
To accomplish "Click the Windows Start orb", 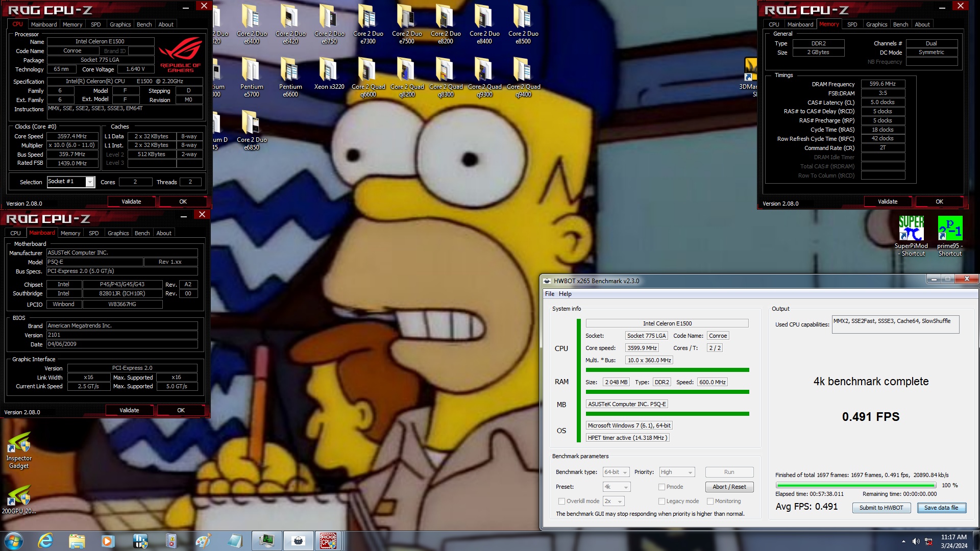I will [x=14, y=541].
